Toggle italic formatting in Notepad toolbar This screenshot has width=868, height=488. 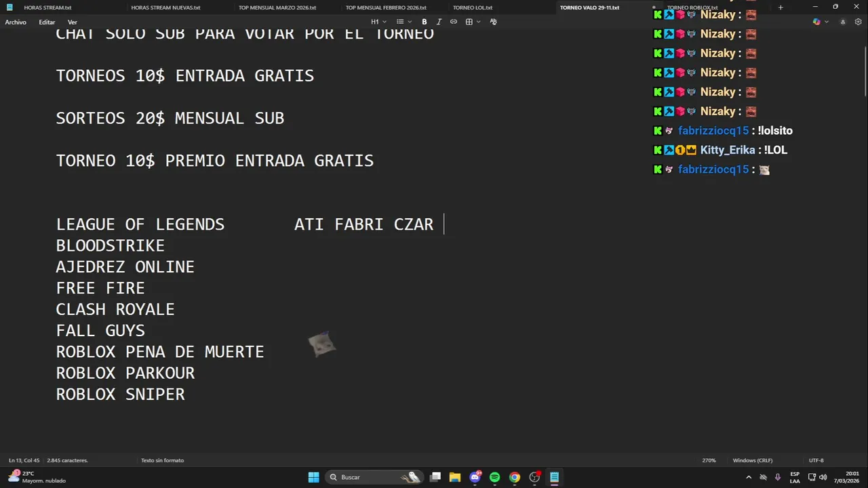click(439, 22)
